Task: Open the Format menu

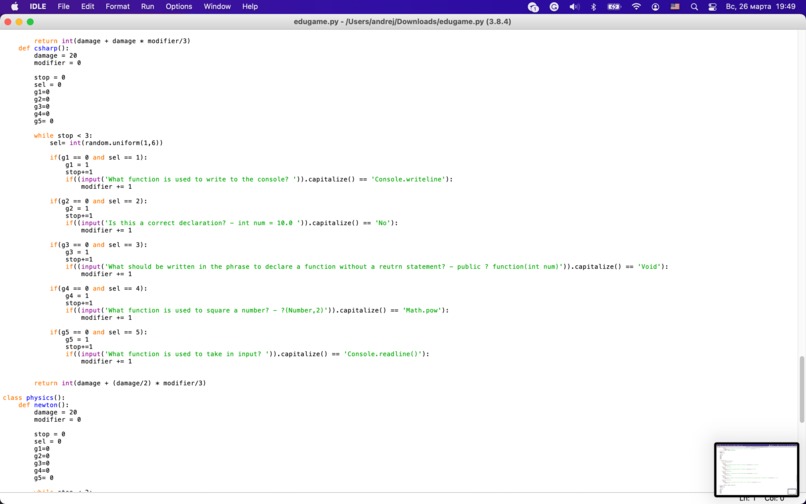Action: point(118,7)
